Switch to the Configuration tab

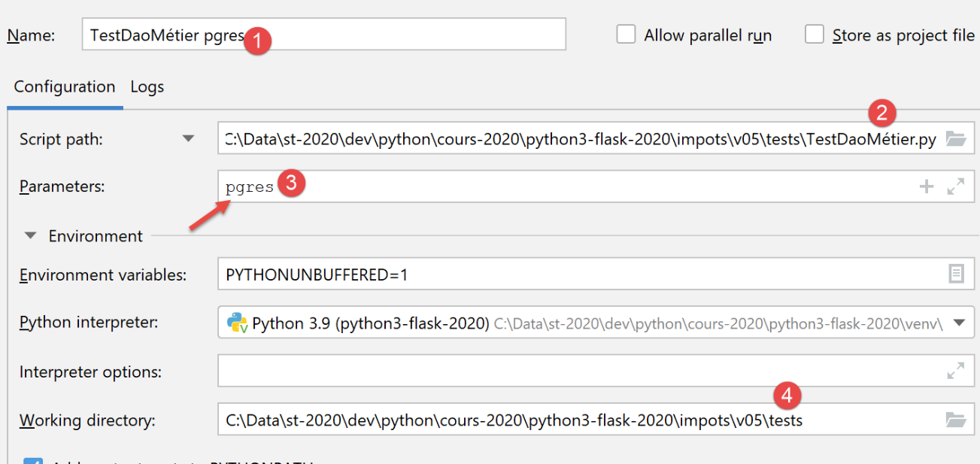65,86
